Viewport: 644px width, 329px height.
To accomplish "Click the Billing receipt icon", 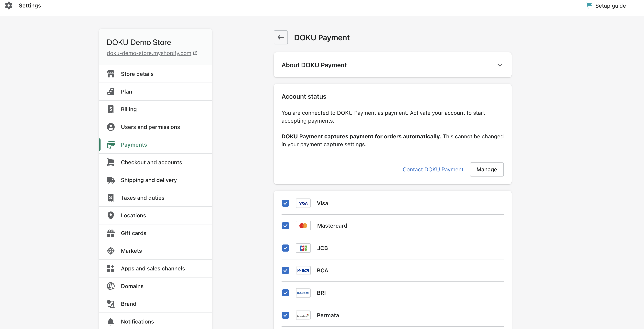I will [111, 109].
